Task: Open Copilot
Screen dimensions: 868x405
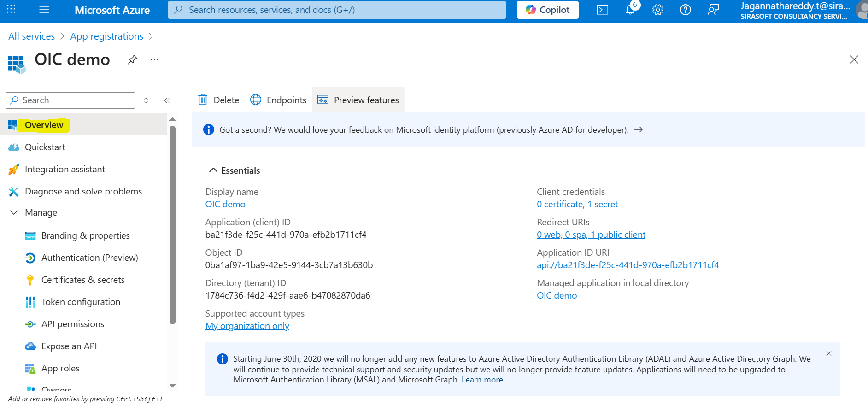Action: (x=548, y=10)
